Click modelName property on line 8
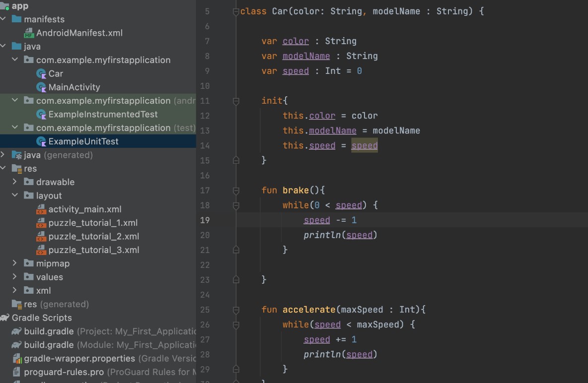The height and width of the screenshot is (383, 588). (x=306, y=56)
